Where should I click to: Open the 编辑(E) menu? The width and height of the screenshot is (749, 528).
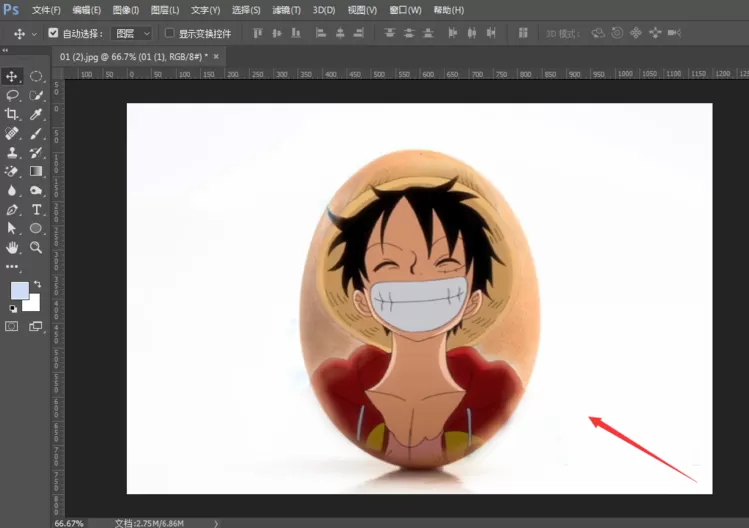coord(86,10)
